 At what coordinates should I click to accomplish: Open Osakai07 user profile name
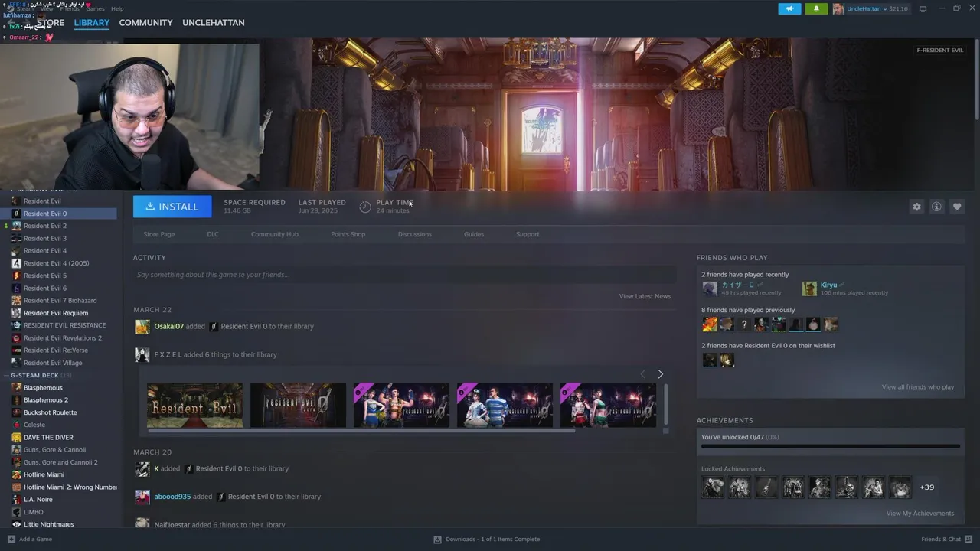tap(169, 326)
